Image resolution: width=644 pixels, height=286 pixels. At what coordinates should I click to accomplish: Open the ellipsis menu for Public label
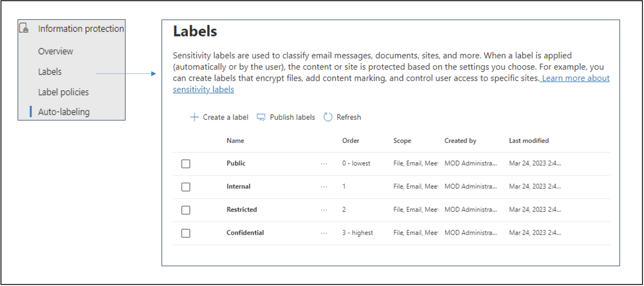324,163
